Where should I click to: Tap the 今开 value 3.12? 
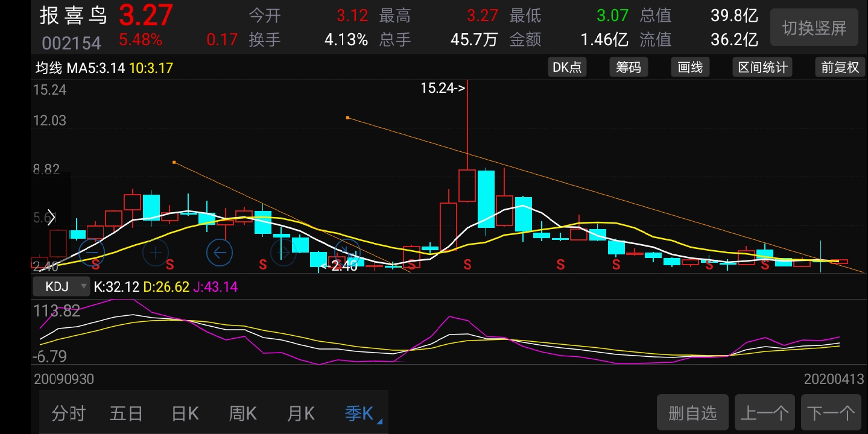click(x=352, y=15)
